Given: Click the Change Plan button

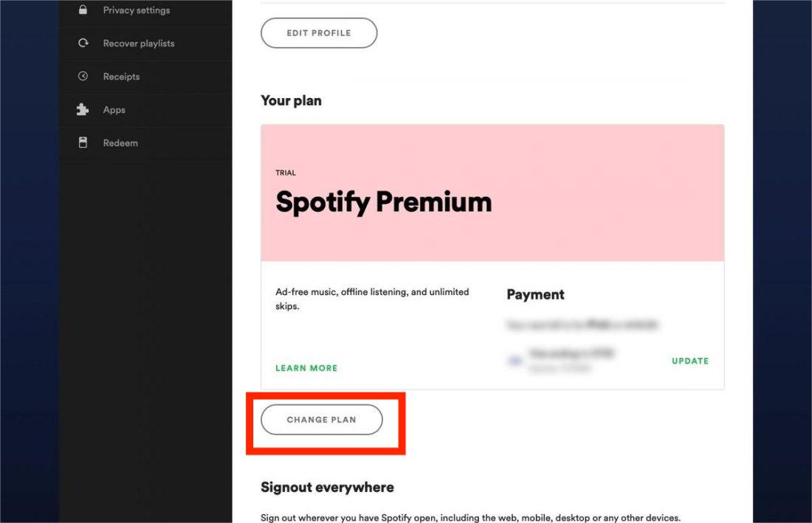Looking at the screenshot, I should pos(322,420).
